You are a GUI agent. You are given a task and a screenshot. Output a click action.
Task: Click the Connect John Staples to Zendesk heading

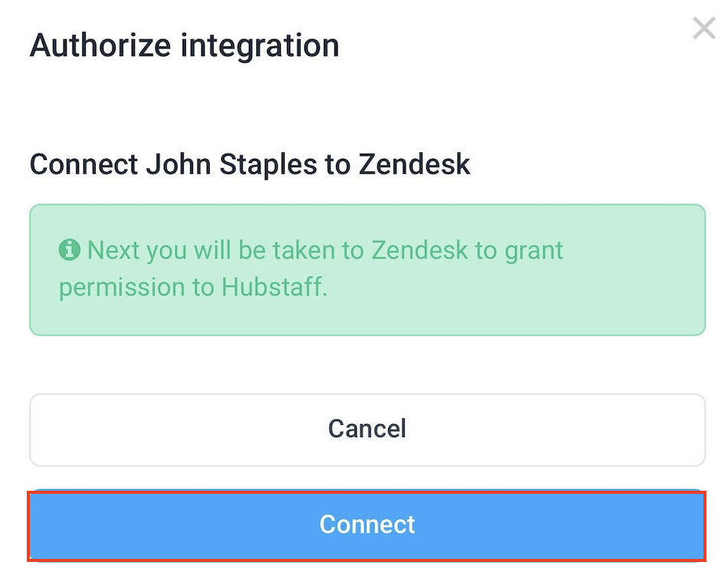coord(249,164)
